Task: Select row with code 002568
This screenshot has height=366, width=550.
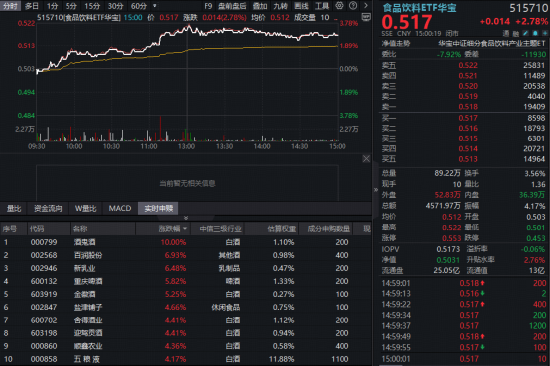Action: coord(185,255)
